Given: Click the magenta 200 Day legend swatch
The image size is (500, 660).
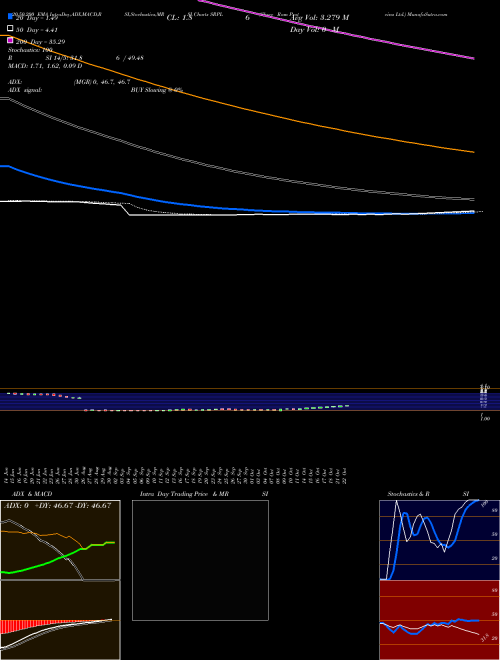Looking at the screenshot, I should click(x=10, y=40).
